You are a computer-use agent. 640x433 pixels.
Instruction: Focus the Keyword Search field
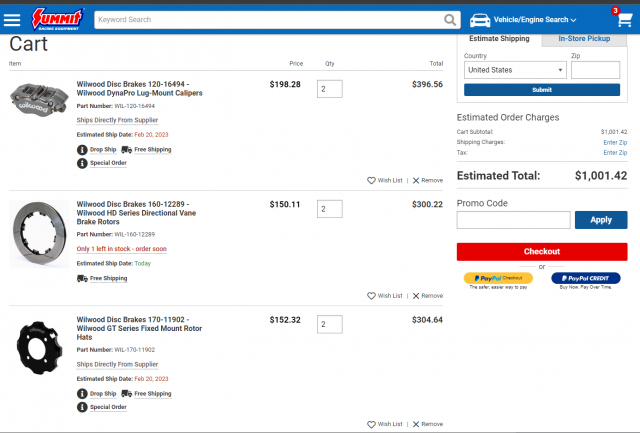tap(269, 20)
